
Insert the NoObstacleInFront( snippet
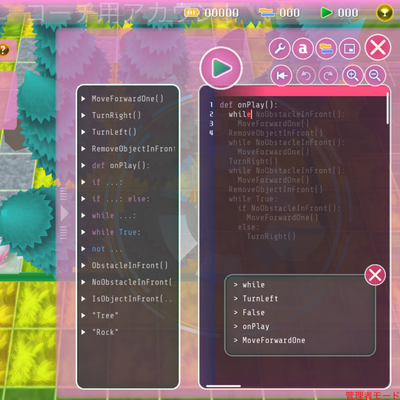pyautogui.click(x=132, y=282)
